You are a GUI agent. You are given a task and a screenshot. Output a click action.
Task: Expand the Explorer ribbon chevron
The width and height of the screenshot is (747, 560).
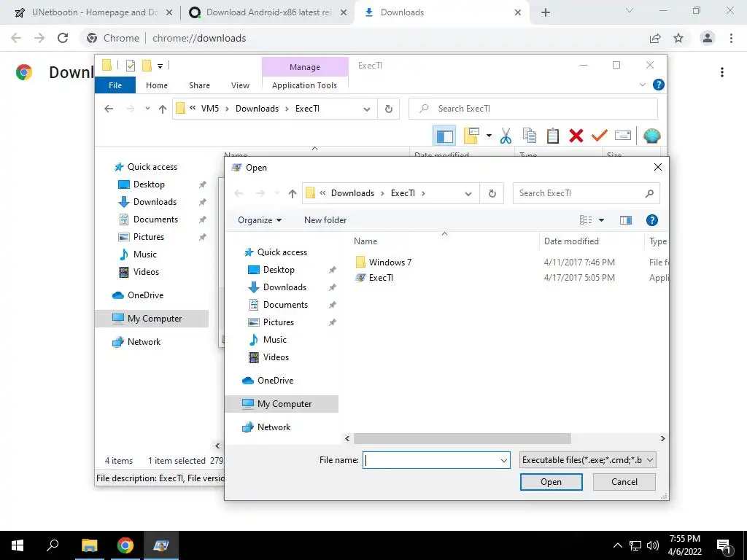pyautogui.click(x=642, y=85)
